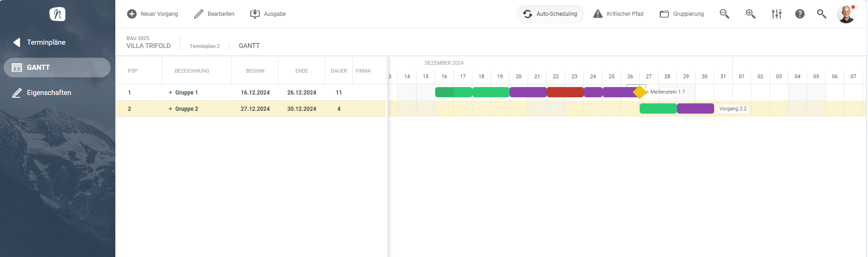Open the user profile avatar menu
Image resolution: width=868 pixels, height=257 pixels.
pos(846,14)
